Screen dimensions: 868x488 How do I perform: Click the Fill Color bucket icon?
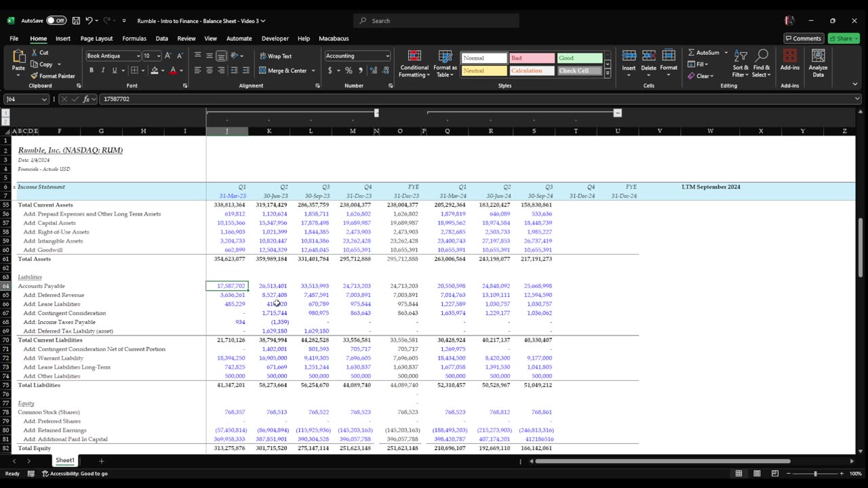[x=155, y=70]
